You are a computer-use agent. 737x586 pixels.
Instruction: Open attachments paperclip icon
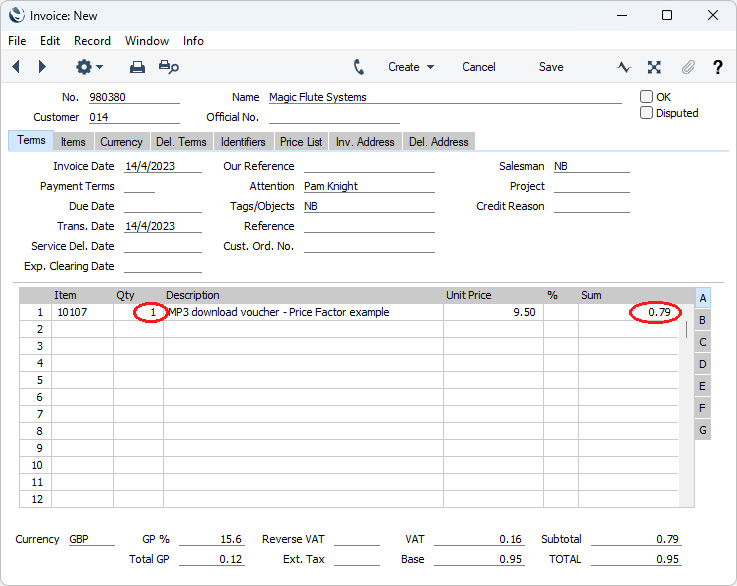click(688, 67)
